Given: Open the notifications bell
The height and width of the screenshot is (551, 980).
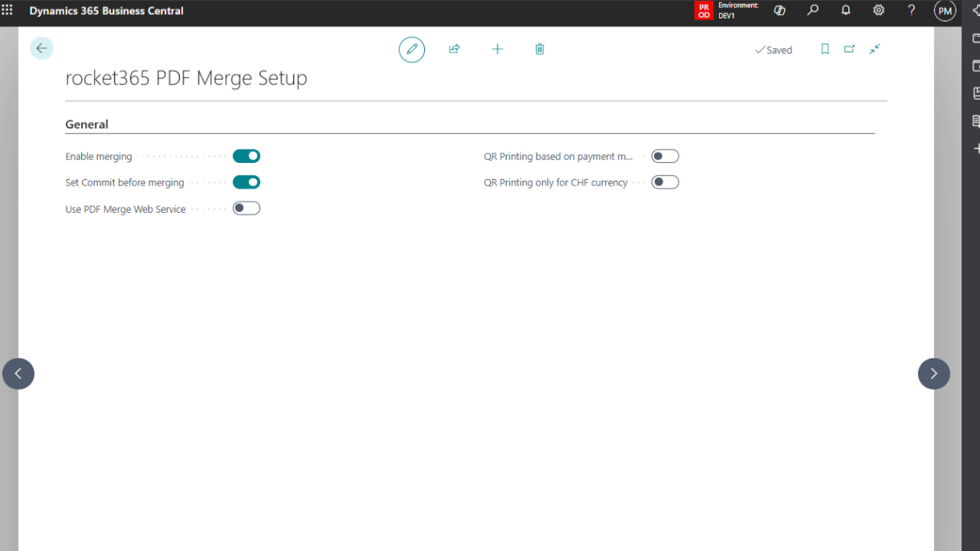Looking at the screenshot, I should pos(846,10).
